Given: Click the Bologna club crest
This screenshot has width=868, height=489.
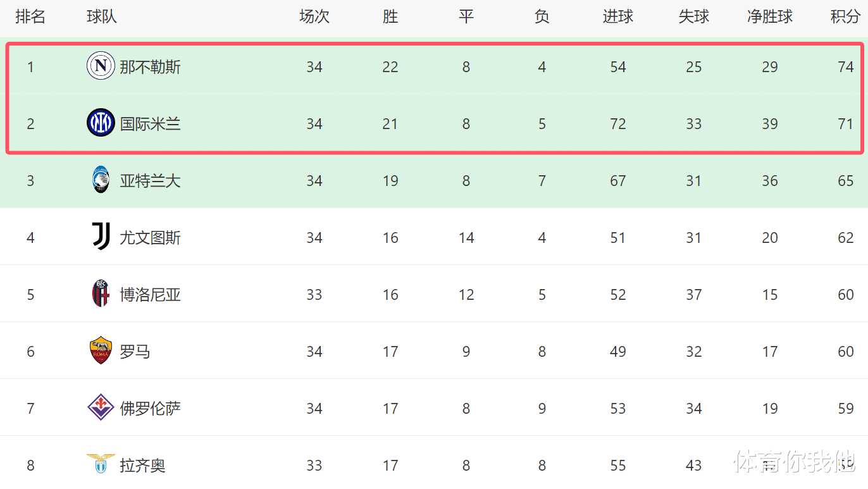Looking at the screenshot, I should pos(101,294).
